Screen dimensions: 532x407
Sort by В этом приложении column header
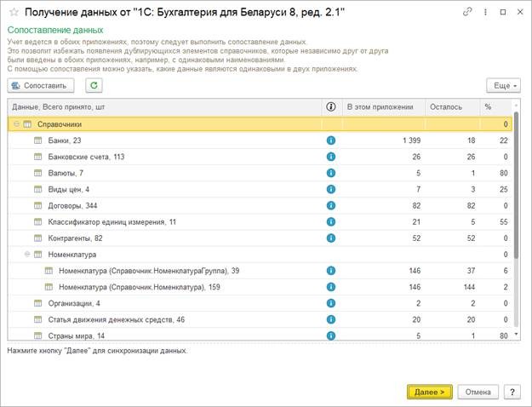pyautogui.click(x=384, y=107)
